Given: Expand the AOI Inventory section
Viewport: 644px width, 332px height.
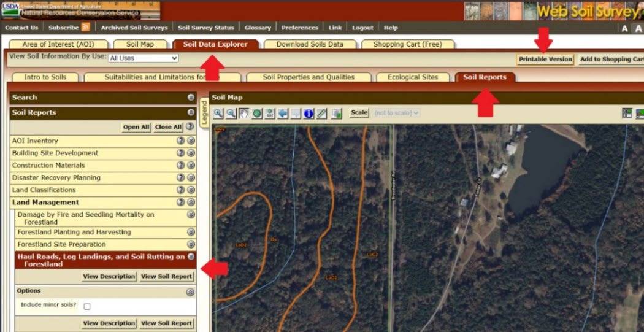Looking at the screenshot, I should [191, 141].
